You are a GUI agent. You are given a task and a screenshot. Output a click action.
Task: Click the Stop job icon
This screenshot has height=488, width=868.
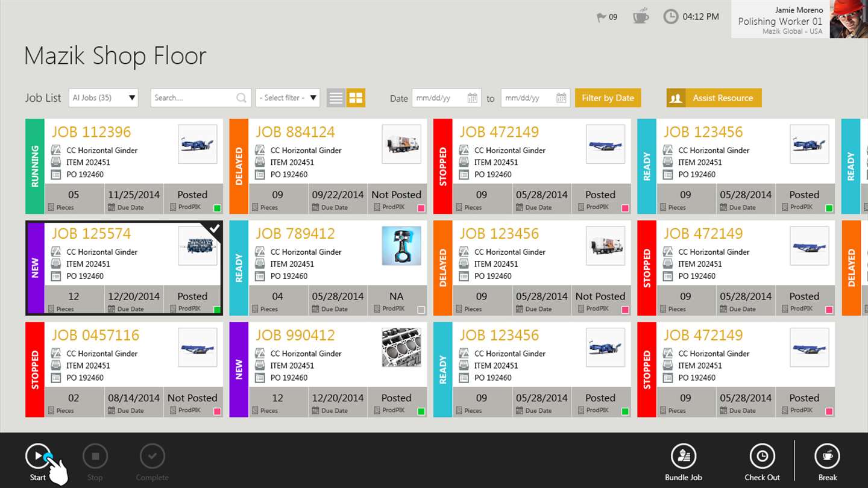[95, 456]
